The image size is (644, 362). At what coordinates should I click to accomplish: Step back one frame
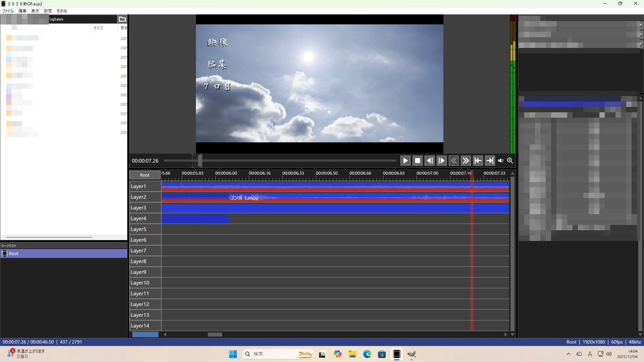click(x=429, y=160)
